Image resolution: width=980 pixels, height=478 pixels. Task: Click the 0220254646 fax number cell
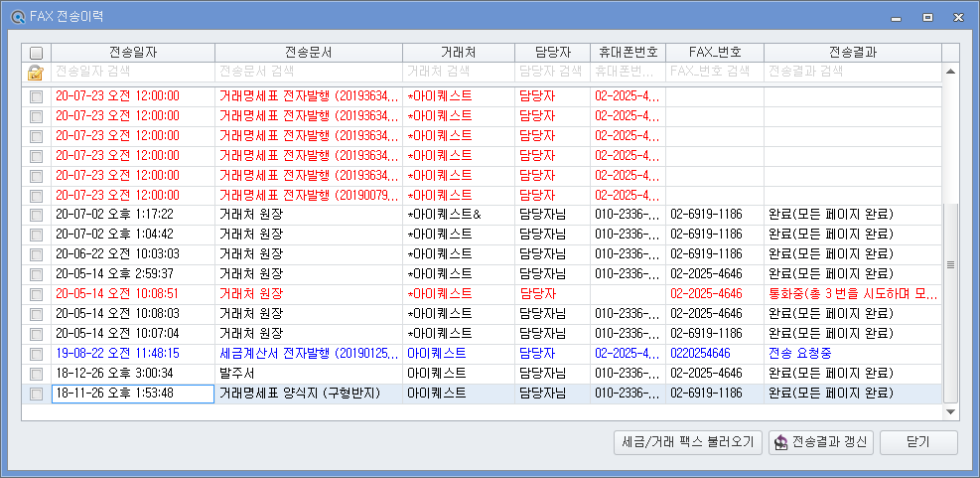[x=715, y=354]
